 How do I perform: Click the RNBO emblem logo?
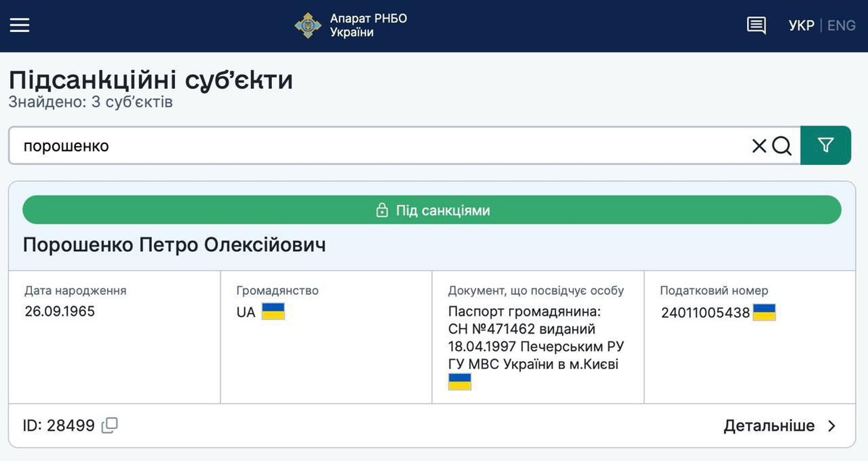pos(308,25)
